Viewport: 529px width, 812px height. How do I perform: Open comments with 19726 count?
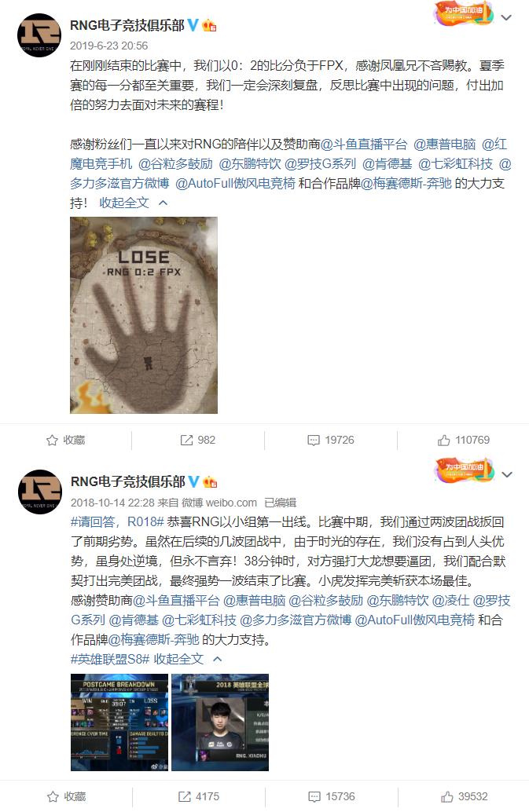click(x=331, y=441)
